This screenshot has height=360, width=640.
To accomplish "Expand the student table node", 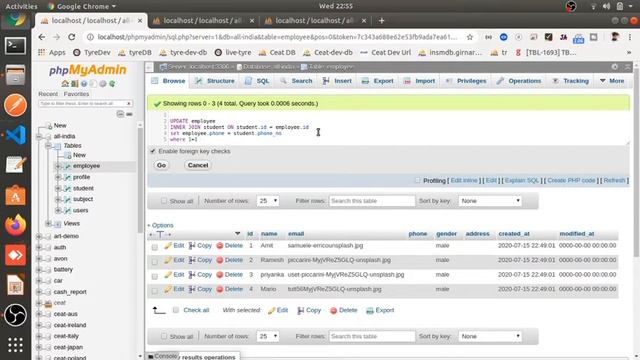I will 58,188.
